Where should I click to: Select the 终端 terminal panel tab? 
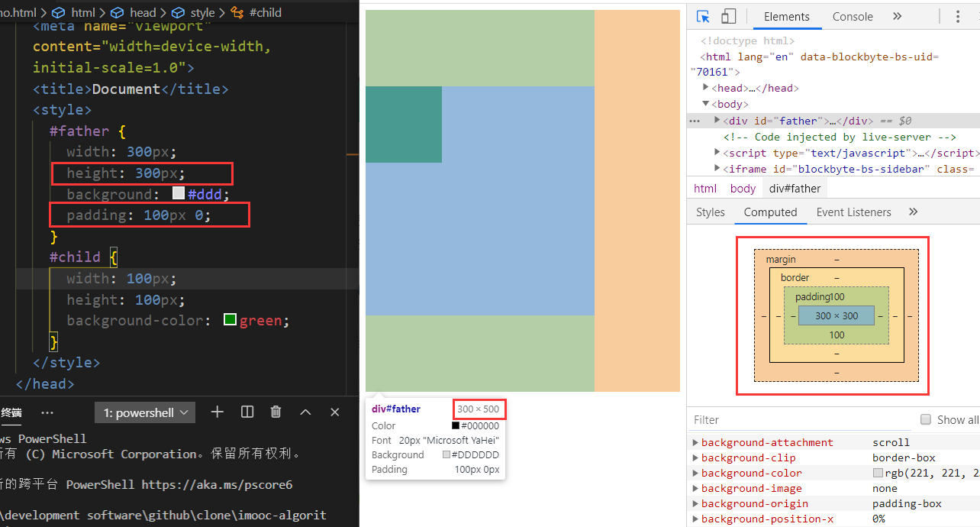[11, 412]
